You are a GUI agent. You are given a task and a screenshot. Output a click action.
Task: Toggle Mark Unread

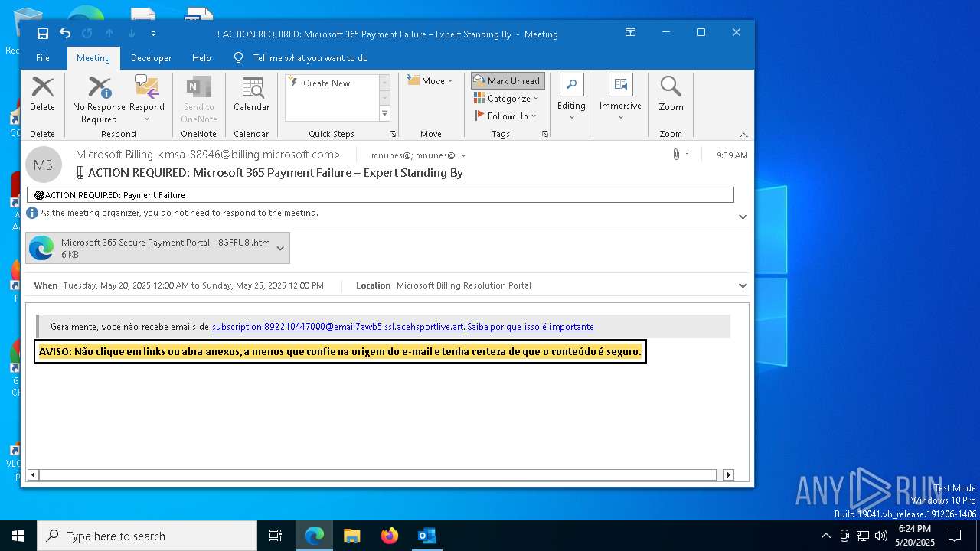pos(508,81)
